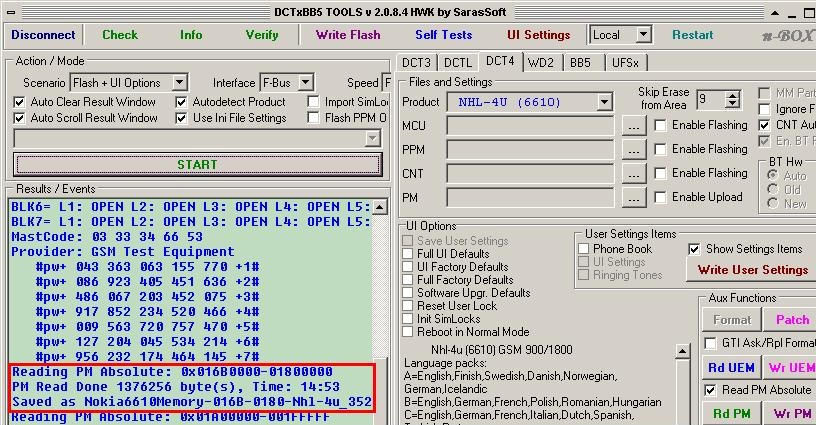Enable Flash PPM Only checkbox

(313, 118)
